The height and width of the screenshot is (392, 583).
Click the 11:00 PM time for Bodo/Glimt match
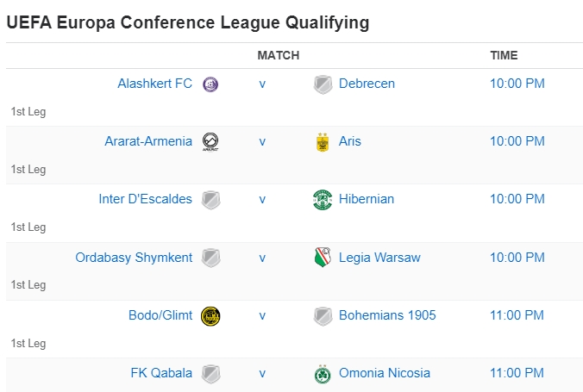517,315
